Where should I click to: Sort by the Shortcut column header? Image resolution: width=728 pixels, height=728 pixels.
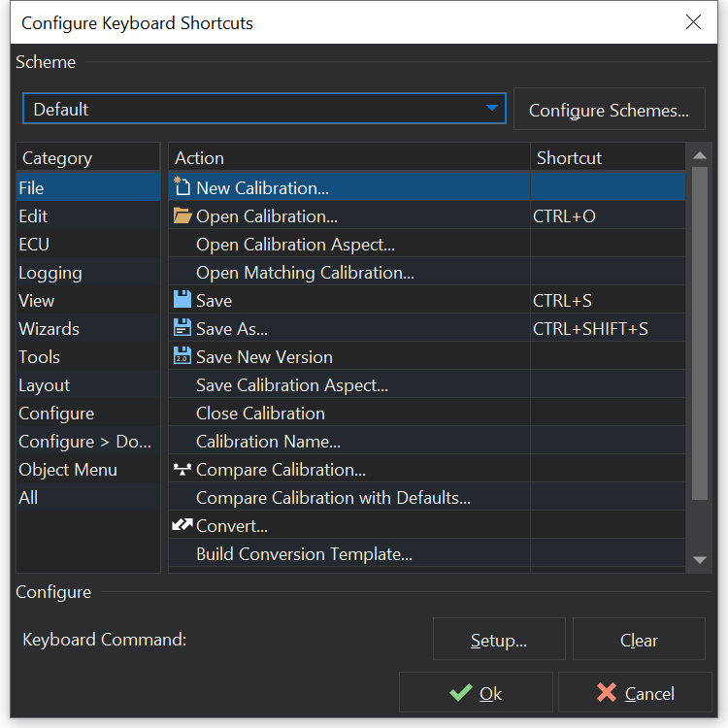pyautogui.click(x=607, y=157)
